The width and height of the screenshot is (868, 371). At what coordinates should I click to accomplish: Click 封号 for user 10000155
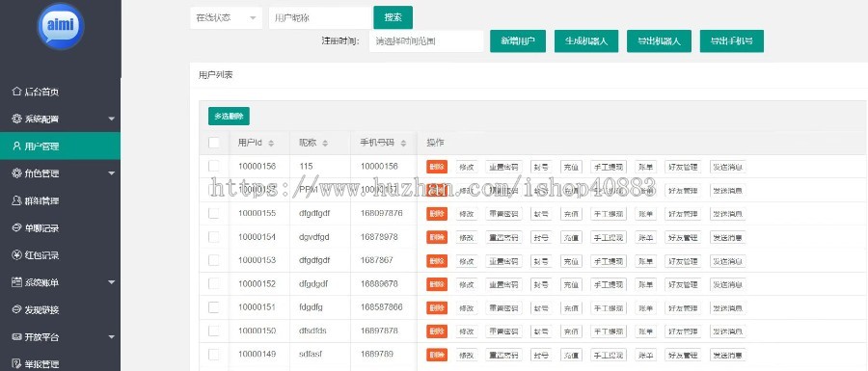(541, 214)
